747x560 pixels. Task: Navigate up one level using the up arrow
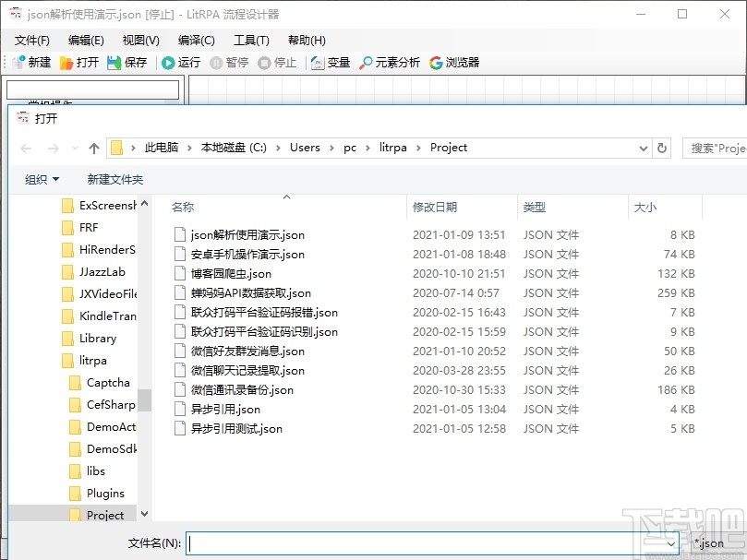pos(93,147)
